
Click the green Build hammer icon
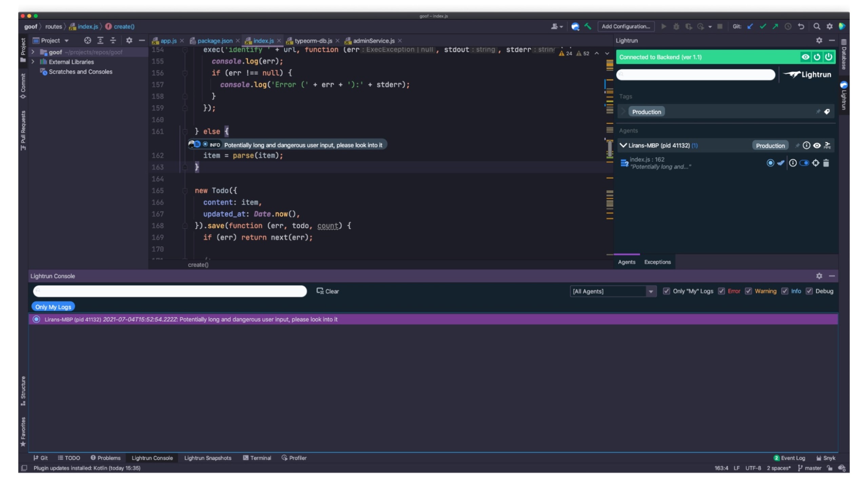[588, 26]
